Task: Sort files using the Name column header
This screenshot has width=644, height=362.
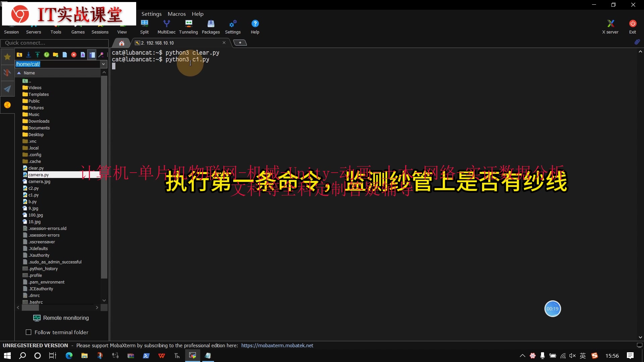Action: click(x=58, y=73)
